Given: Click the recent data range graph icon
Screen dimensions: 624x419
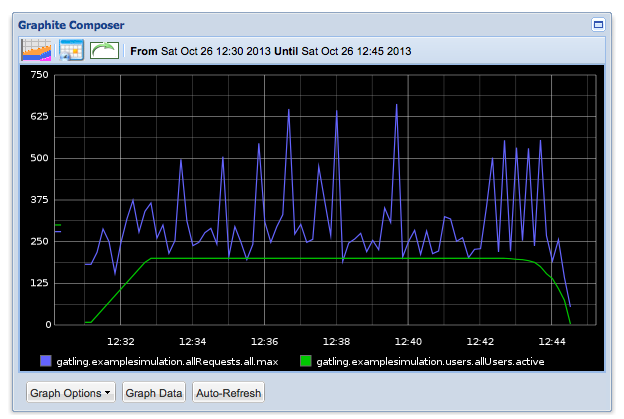Looking at the screenshot, I should (36, 50).
